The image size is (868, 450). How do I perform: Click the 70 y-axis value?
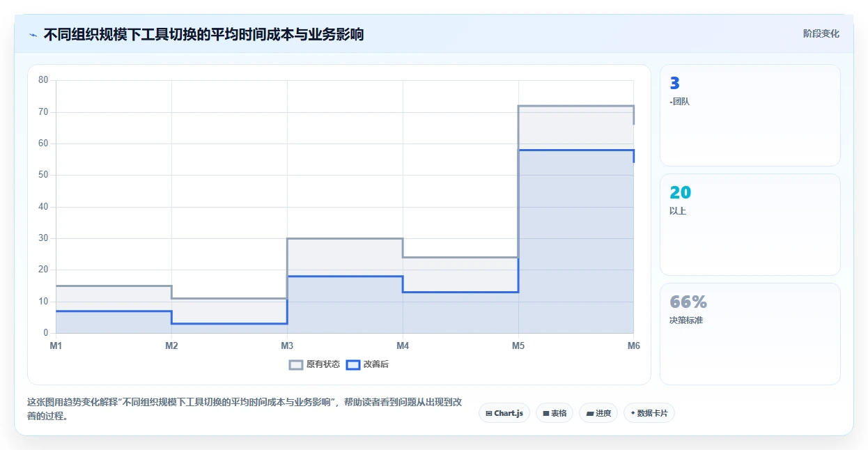(x=43, y=111)
